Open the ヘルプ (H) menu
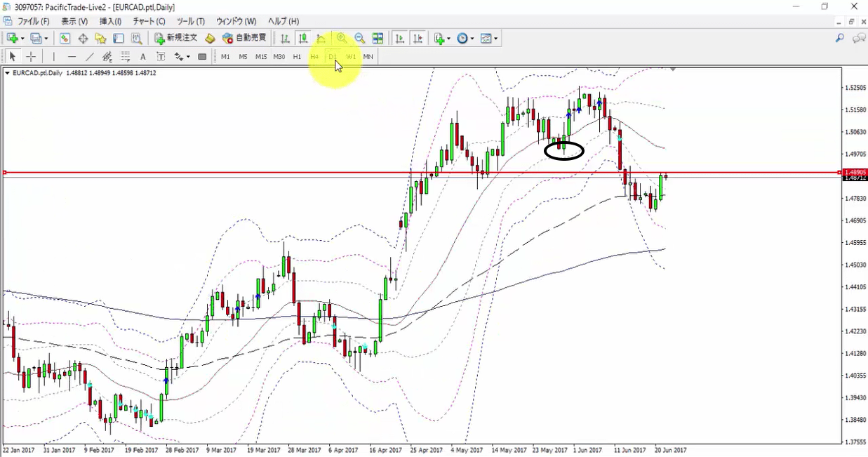This screenshot has height=457, width=868. click(283, 21)
